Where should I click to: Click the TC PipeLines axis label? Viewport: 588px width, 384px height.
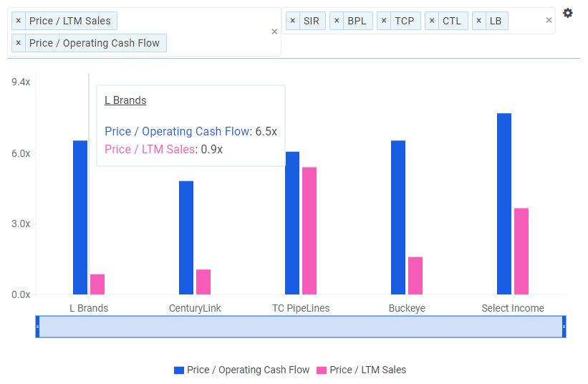[301, 308]
